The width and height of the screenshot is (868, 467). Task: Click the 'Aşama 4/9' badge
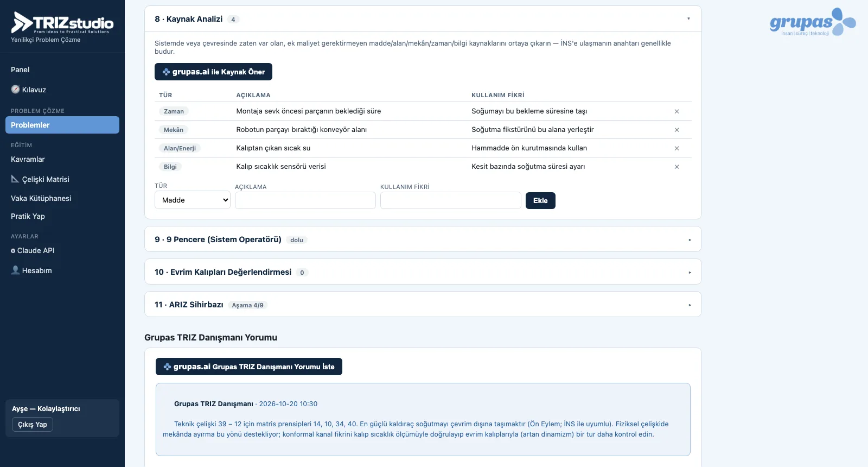click(x=247, y=305)
